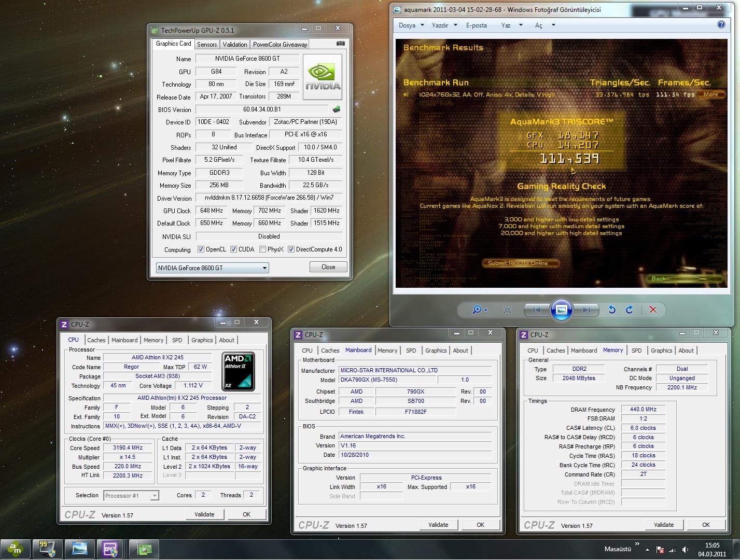Screen dimensions: 740x560
Task: Click the green AquaMark taskbar icon
Action: tap(15, 549)
